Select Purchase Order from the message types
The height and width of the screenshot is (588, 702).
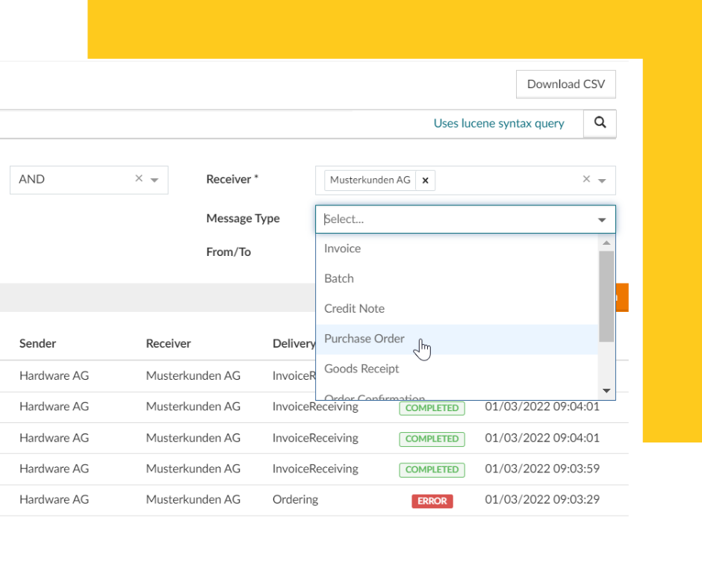[364, 338]
